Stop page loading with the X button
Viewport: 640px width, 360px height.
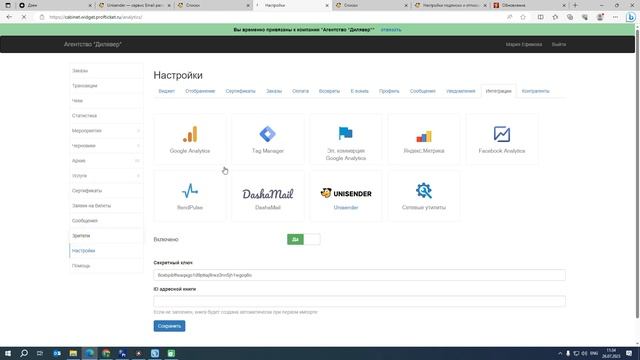point(24,17)
